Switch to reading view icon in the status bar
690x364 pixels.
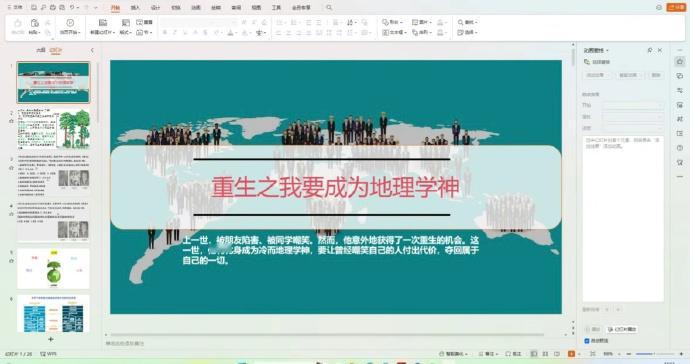pyautogui.click(x=557, y=353)
